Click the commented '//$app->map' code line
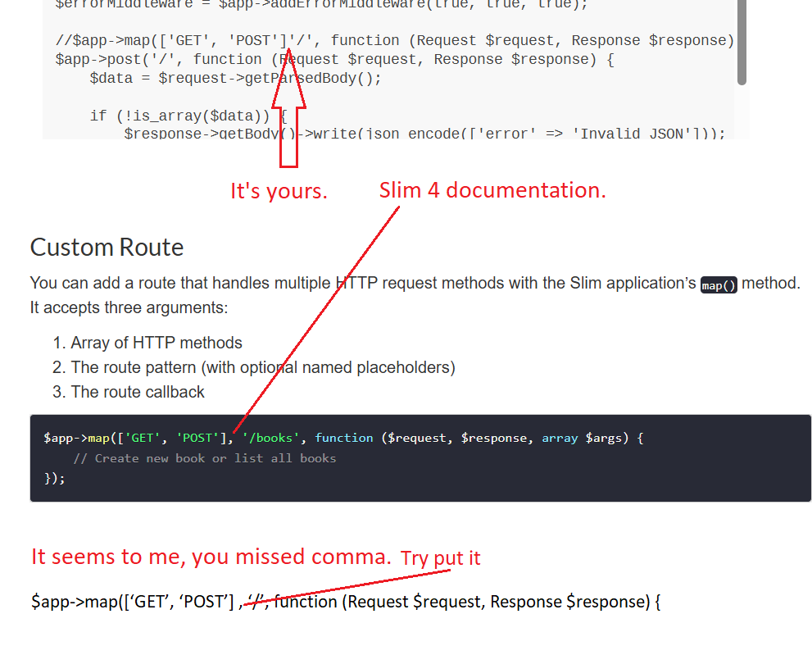Screen dimensions: 812x655 395,40
